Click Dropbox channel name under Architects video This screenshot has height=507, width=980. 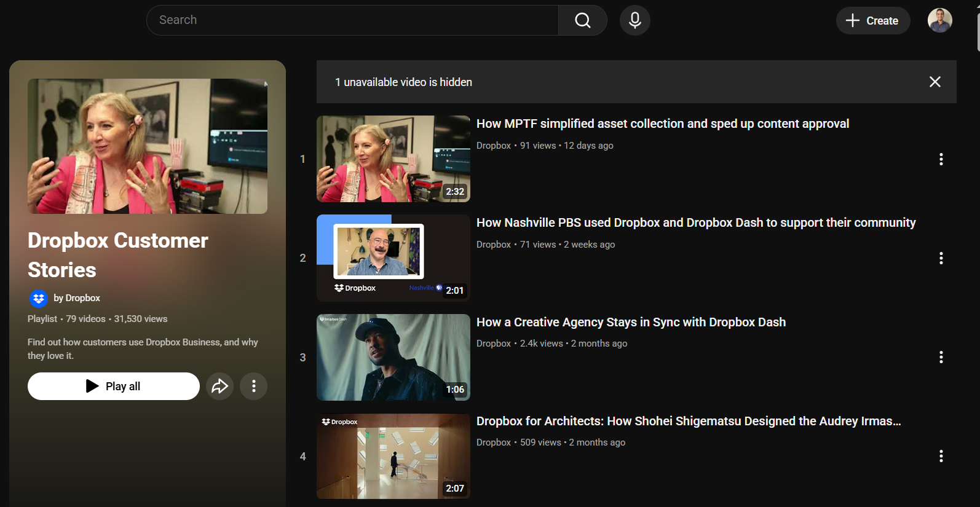[494, 442]
